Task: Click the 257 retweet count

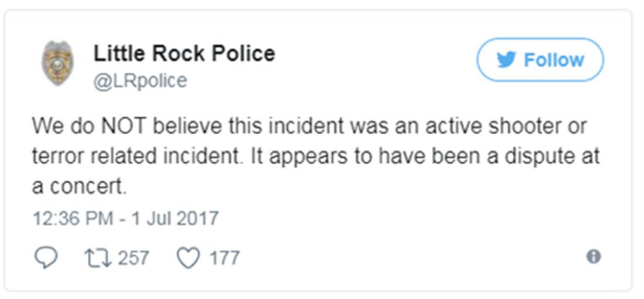Action: [x=133, y=257]
